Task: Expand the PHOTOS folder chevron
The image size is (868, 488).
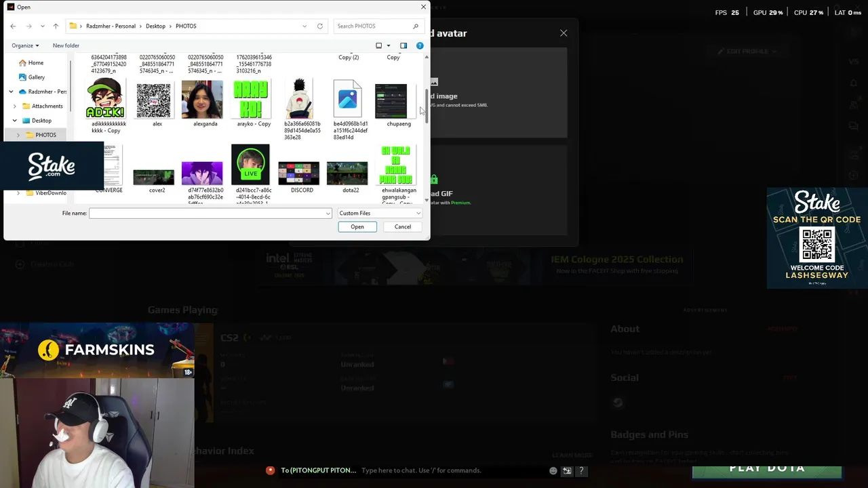Action: coord(18,135)
